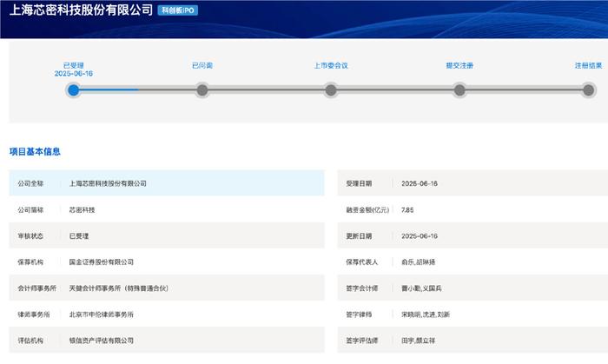
Task: Click the 会计师事务所 field label
Action: point(36,288)
